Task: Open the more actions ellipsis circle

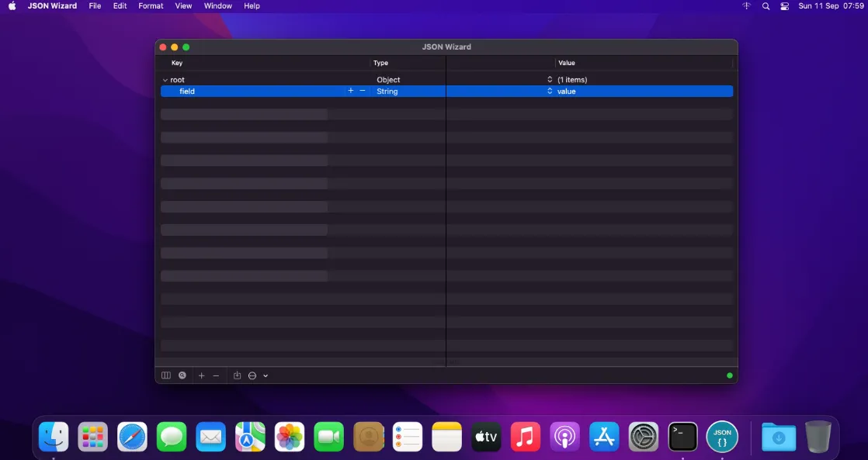Action: point(252,375)
